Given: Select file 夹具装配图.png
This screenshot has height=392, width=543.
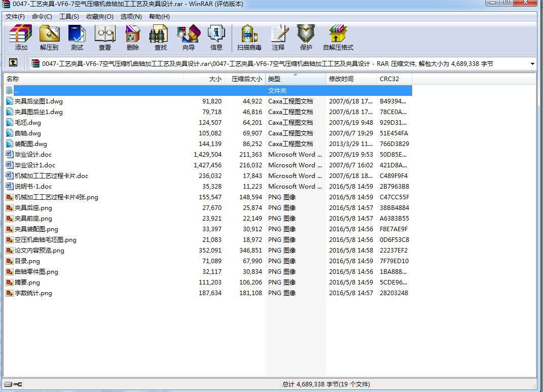Looking at the screenshot, I should [37, 229].
